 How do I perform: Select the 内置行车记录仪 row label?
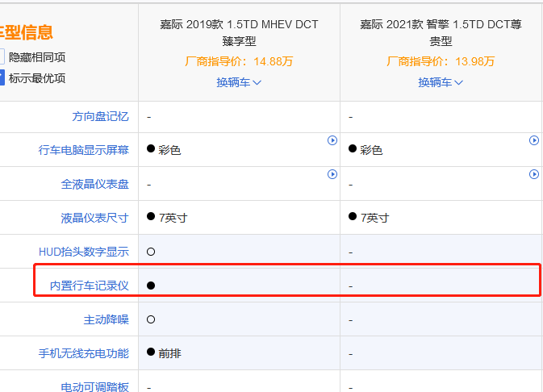(x=89, y=286)
